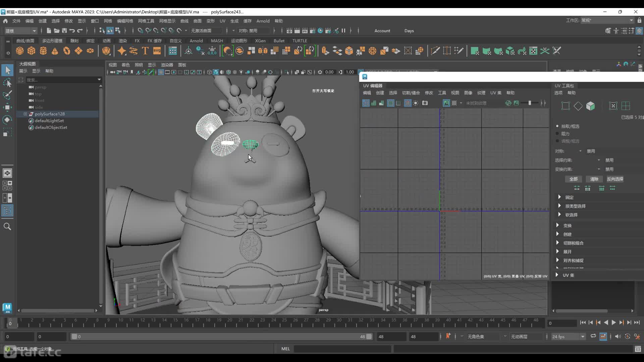Click the search magnifier in left toolbox
Image resolution: width=644 pixels, height=362 pixels.
coord(7,227)
